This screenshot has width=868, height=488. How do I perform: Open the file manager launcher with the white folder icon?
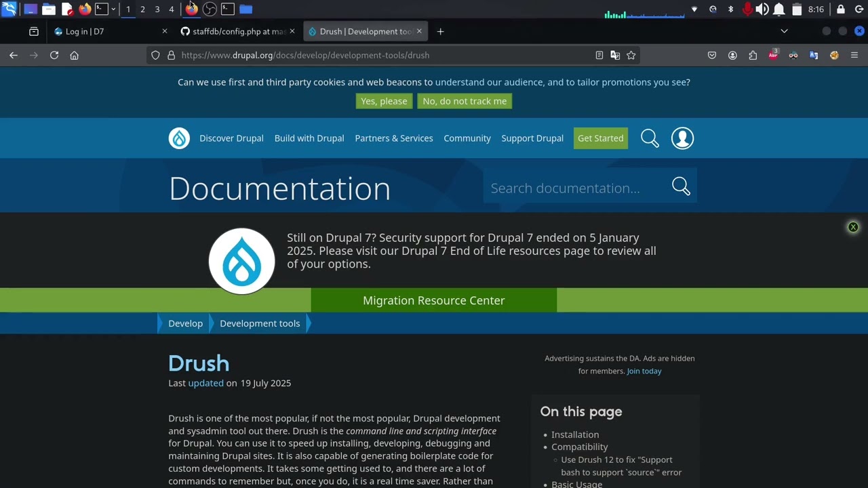(49, 9)
